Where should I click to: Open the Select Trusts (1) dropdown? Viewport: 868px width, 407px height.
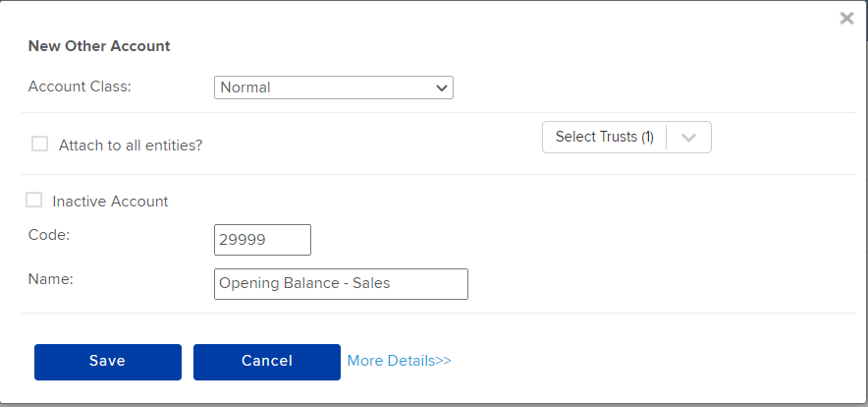tap(626, 137)
